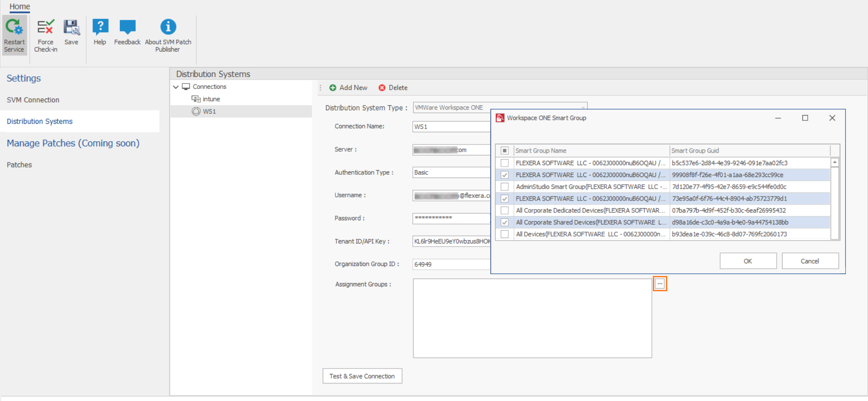Toggle the header select-all checkbox
The image size is (868, 401).
(505, 151)
